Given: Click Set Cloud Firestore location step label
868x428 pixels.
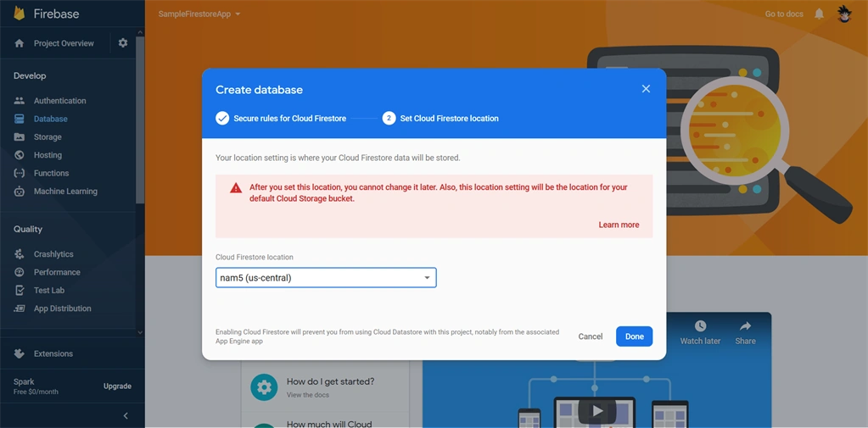Looking at the screenshot, I should (449, 119).
